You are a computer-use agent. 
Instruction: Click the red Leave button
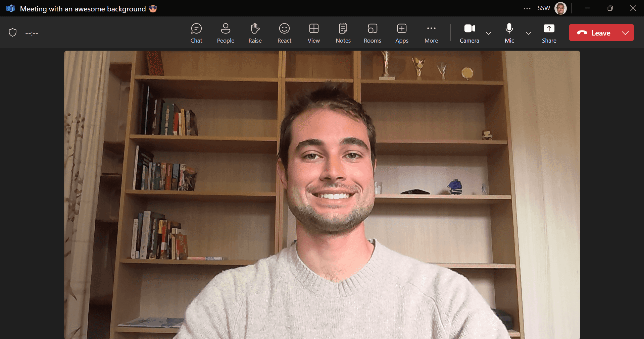click(593, 33)
